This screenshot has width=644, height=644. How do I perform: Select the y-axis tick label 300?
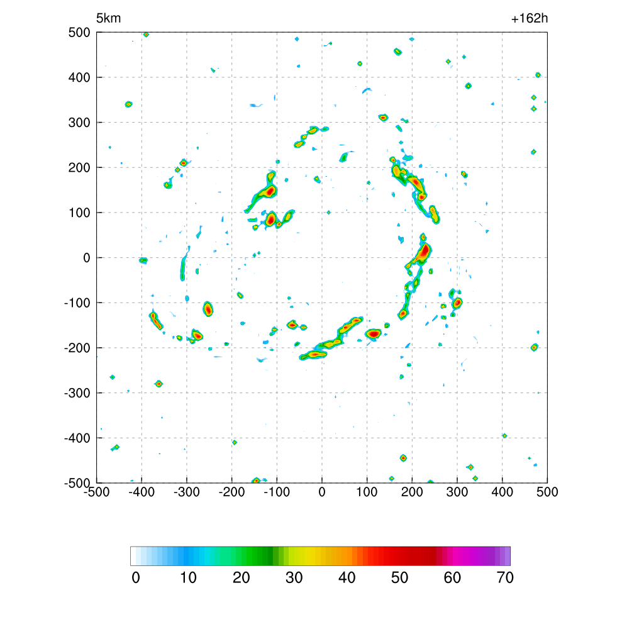(79, 123)
